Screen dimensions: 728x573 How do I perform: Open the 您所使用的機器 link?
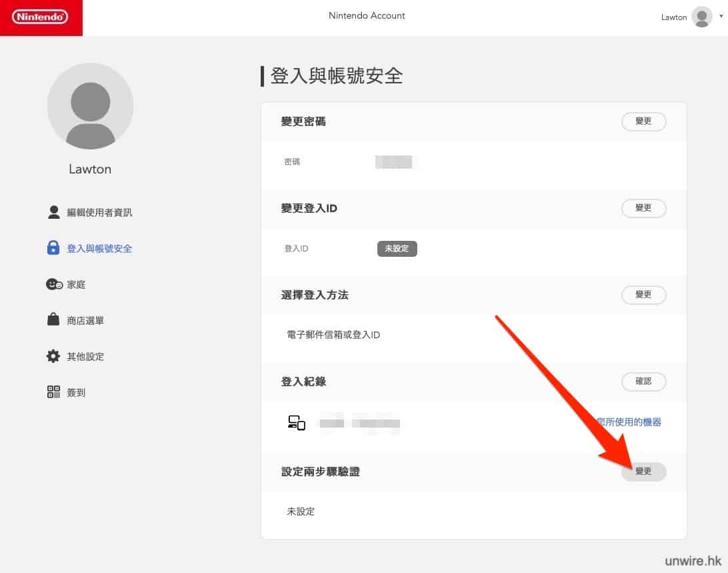tap(629, 422)
